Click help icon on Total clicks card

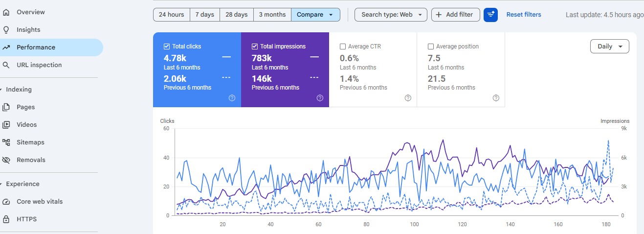[x=232, y=98]
